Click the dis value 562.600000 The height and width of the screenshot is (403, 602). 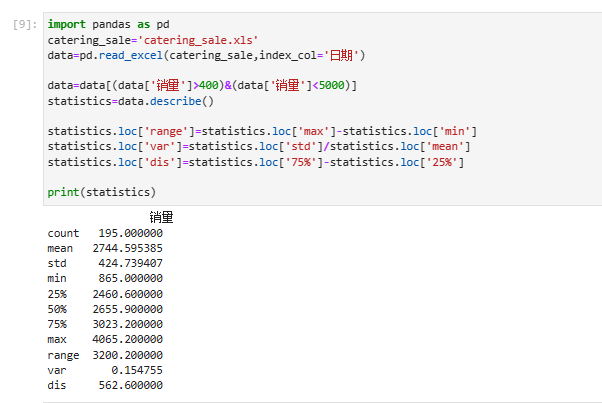pos(131,385)
